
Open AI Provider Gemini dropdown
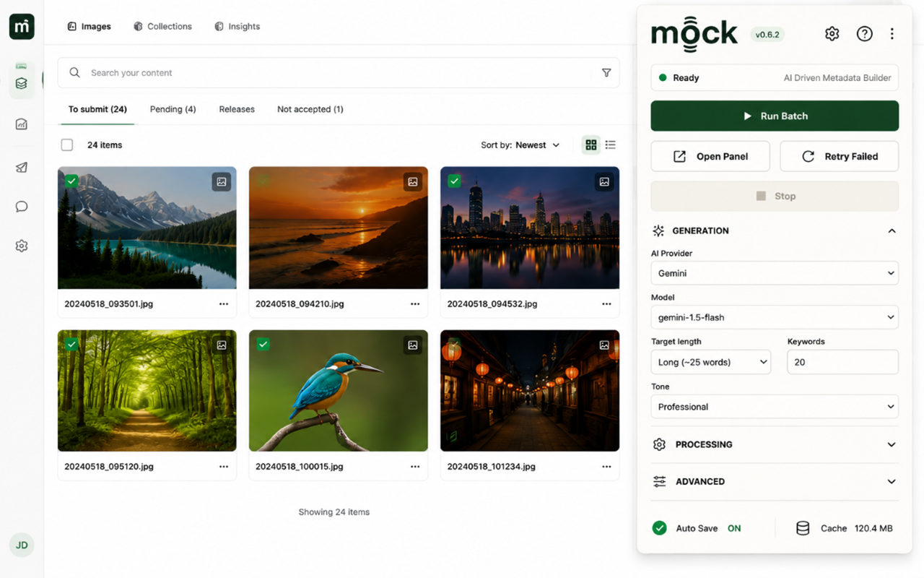(x=775, y=273)
